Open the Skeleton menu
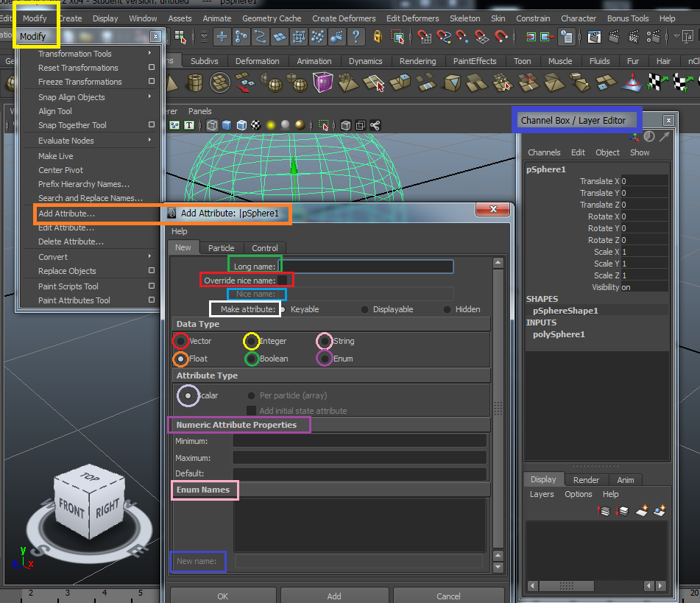The image size is (700, 603). pyautogui.click(x=464, y=18)
